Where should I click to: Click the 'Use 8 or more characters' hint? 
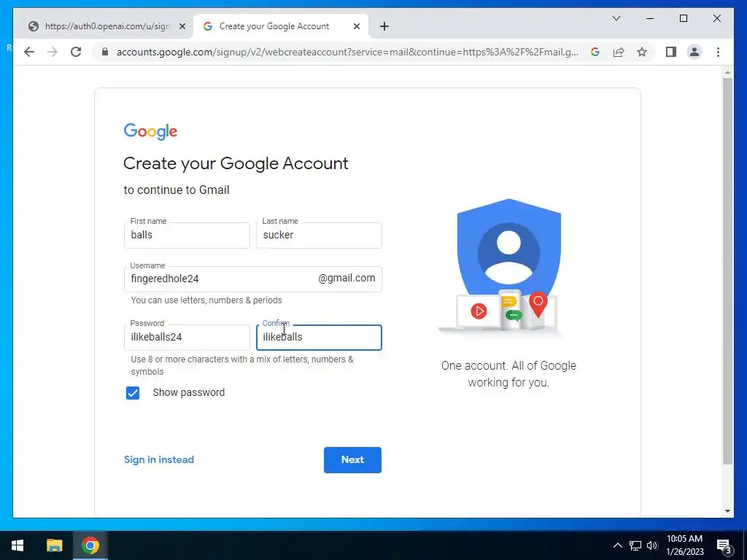242,366
